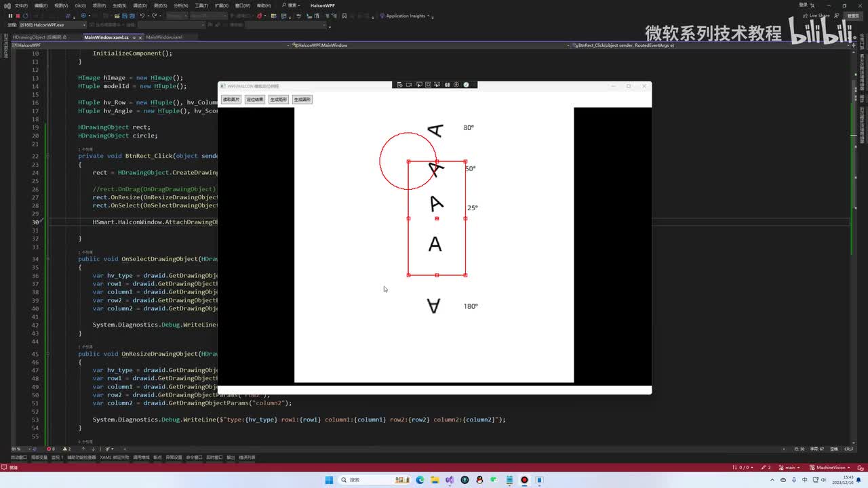868x488 pixels.
Task: Click the bottom-right handle of the red rectangle
Action: (465, 275)
